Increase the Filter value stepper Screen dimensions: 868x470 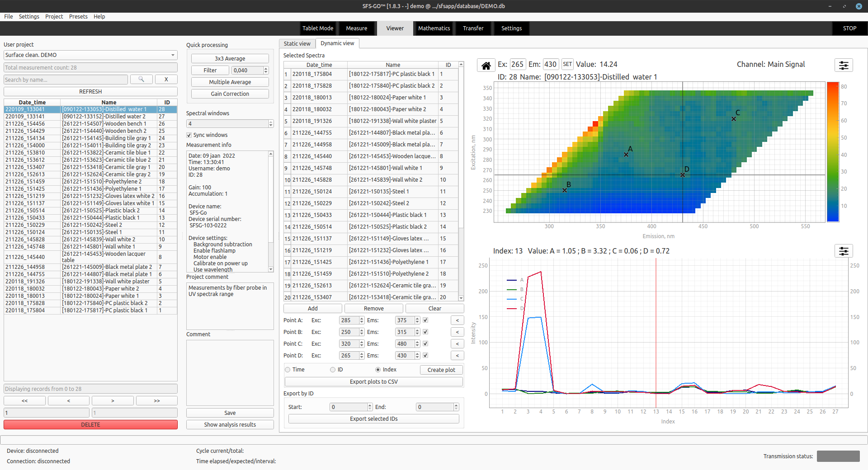click(x=266, y=69)
